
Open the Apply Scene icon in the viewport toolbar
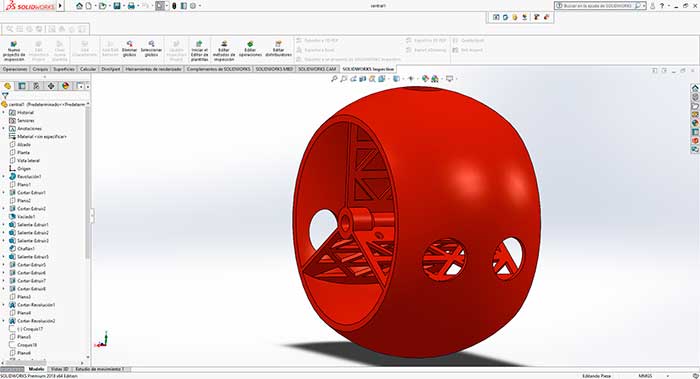[435, 79]
